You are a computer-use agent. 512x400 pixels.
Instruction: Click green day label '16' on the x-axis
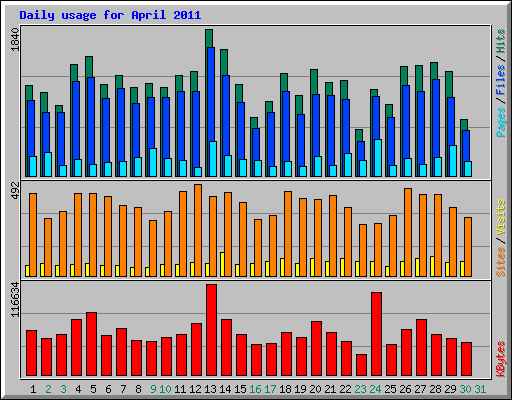pyautogui.click(x=255, y=389)
